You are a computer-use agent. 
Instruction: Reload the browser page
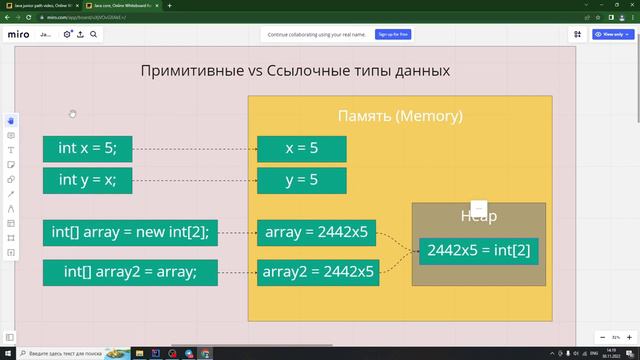pyautogui.click(x=29, y=18)
